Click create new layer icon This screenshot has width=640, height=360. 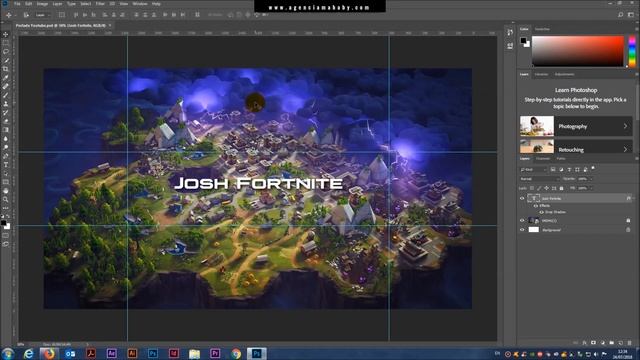pyautogui.click(x=620, y=343)
